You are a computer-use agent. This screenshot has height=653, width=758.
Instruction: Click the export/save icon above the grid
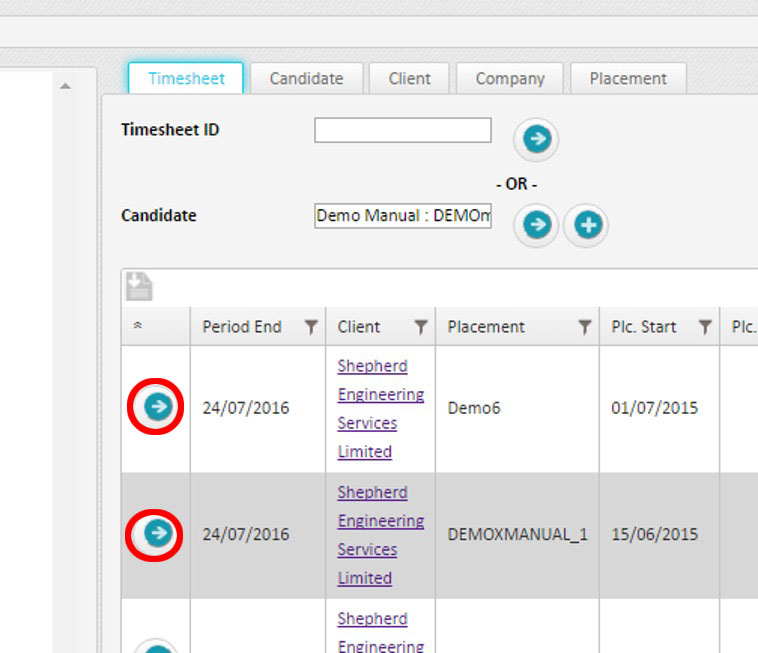tap(139, 287)
